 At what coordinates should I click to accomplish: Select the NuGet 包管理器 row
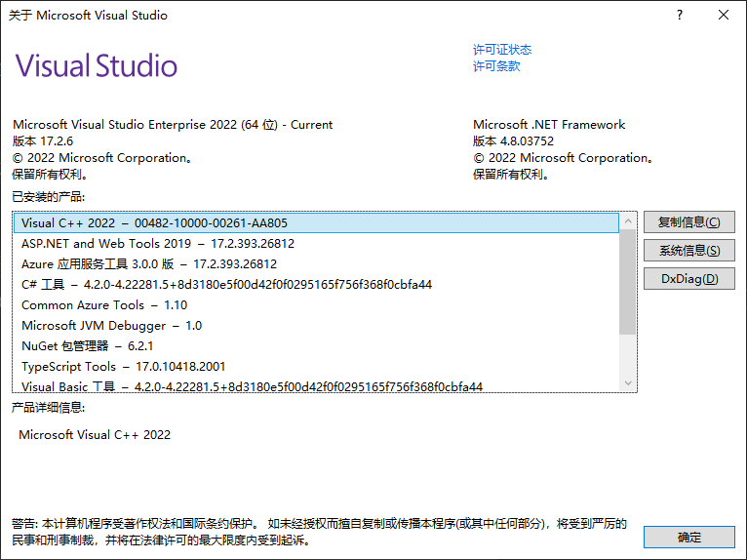click(x=316, y=346)
